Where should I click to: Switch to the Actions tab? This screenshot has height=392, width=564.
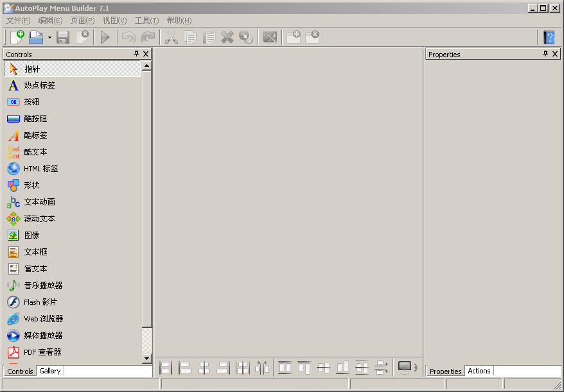pos(479,371)
